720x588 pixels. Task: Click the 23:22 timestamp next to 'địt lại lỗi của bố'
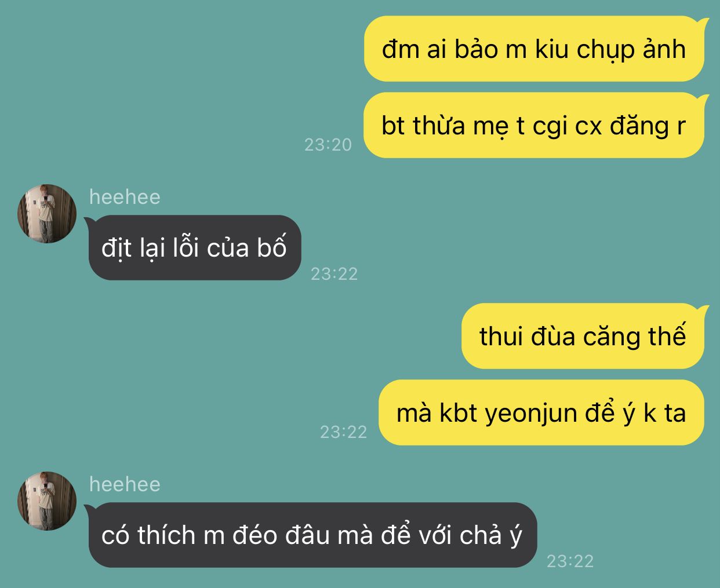pyautogui.click(x=334, y=274)
